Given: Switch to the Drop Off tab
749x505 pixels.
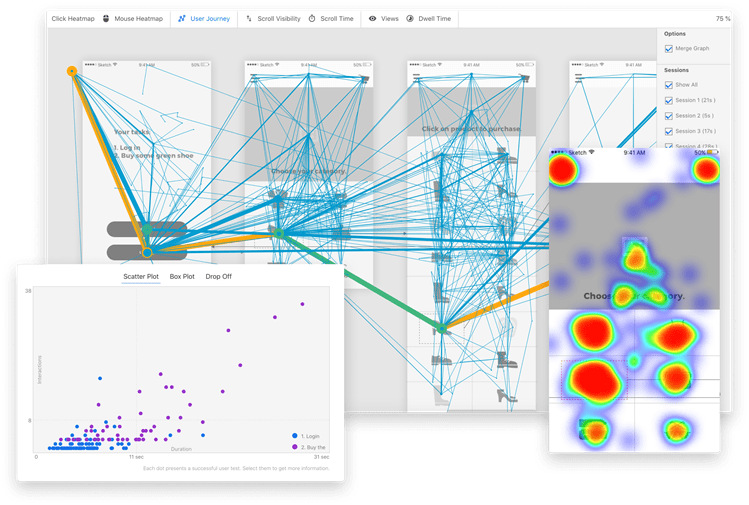Looking at the screenshot, I should 218,276.
